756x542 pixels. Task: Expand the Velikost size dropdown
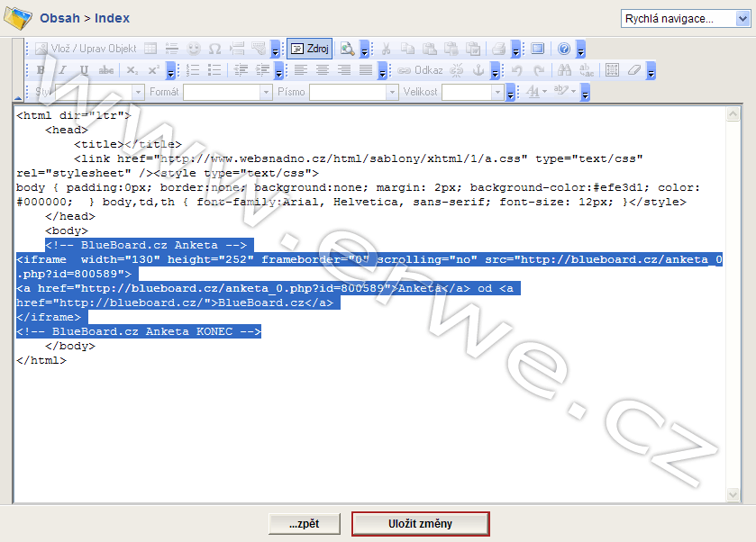(496, 92)
